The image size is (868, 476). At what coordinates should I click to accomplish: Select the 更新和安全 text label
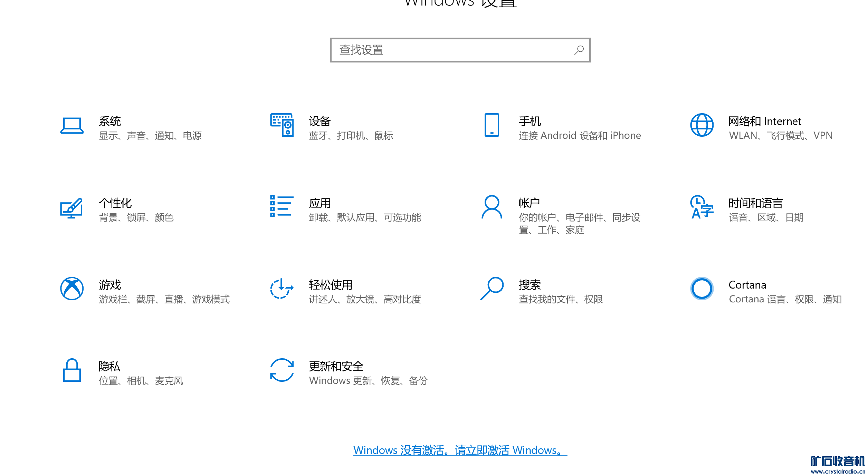[x=336, y=366]
